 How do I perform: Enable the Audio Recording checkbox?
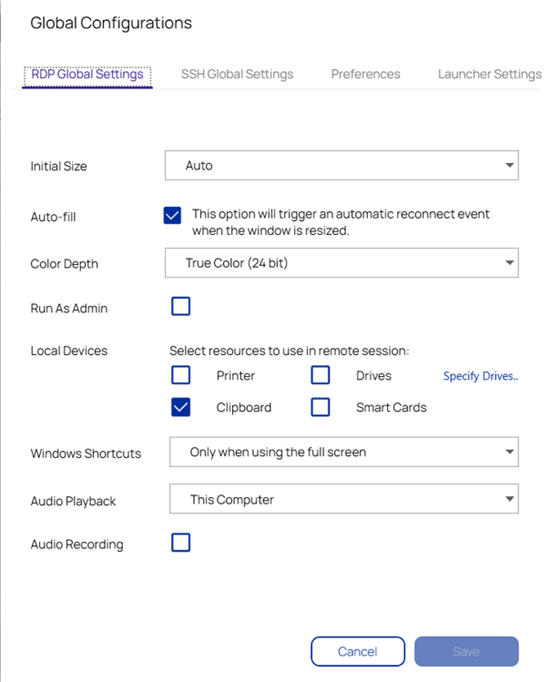[181, 542]
